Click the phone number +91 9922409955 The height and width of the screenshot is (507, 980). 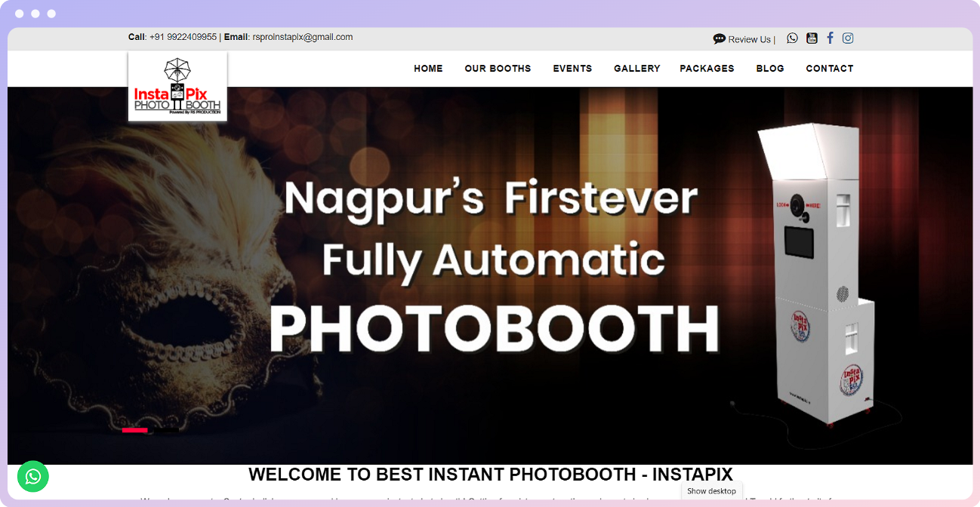(x=183, y=37)
